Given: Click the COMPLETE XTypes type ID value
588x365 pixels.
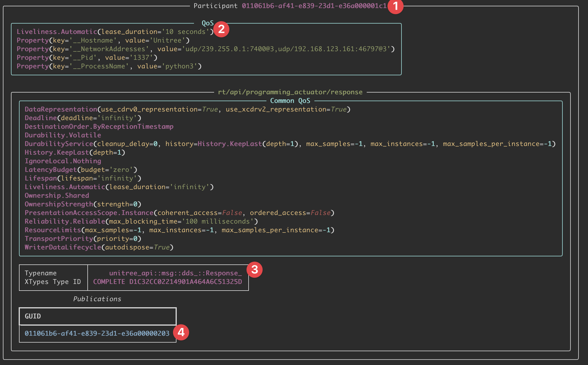Looking at the screenshot, I should [x=168, y=282].
